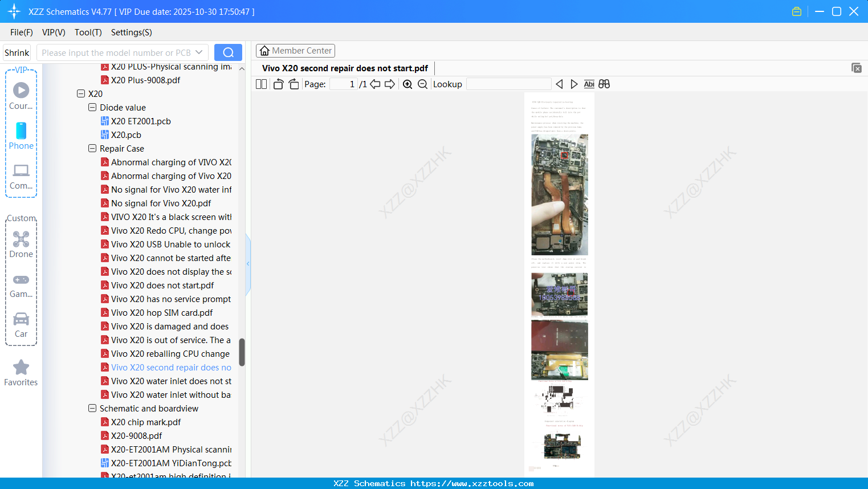The image size is (868, 489).
Task: Collapse the Repair Case folder
Action: point(92,148)
